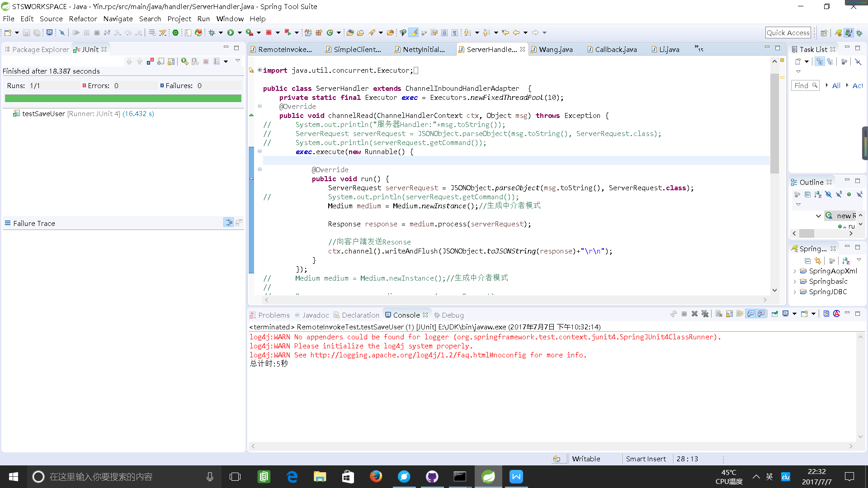Click the Debug bug icon in toolbar

pyautogui.click(x=212, y=33)
